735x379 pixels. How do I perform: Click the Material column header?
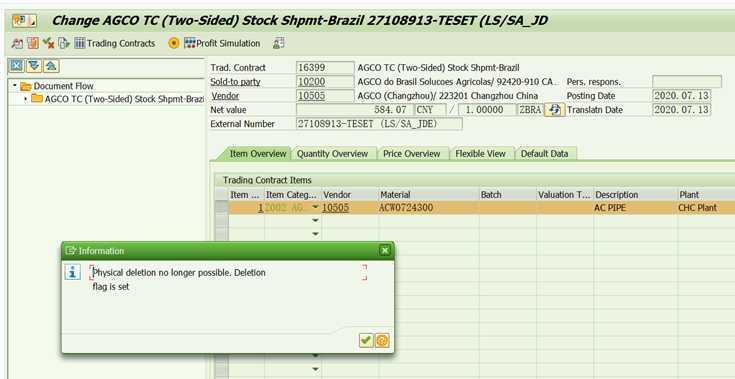point(428,194)
